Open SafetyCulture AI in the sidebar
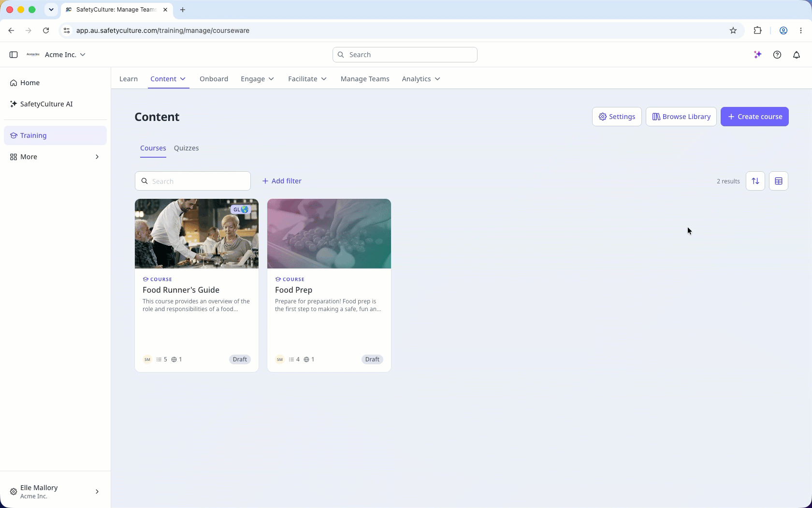This screenshot has width=812, height=508. tap(55, 104)
